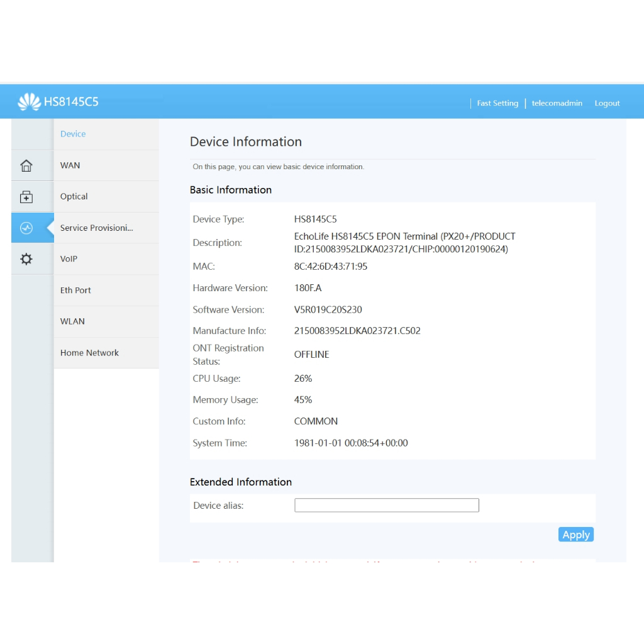The image size is (644, 644).
Task: Select the system status monitor icon
Action: pos(26,228)
